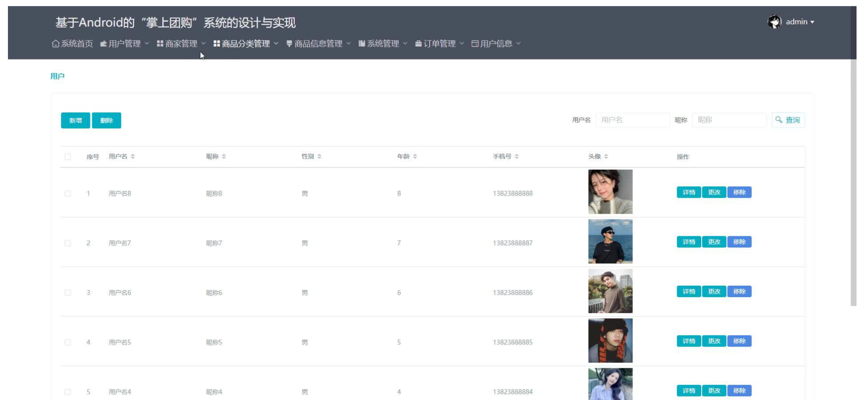
Task: Open avatar thumbnail of 用户名6
Action: click(x=610, y=291)
